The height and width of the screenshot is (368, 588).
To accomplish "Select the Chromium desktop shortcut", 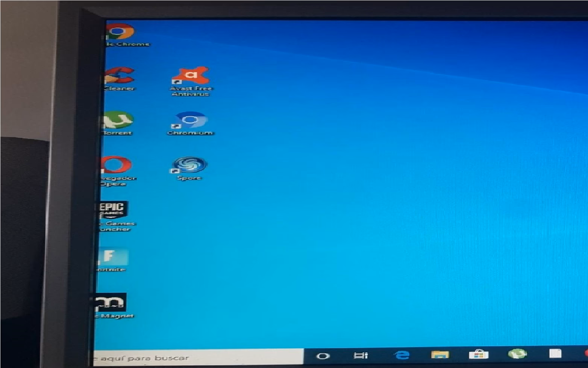I will [x=191, y=123].
